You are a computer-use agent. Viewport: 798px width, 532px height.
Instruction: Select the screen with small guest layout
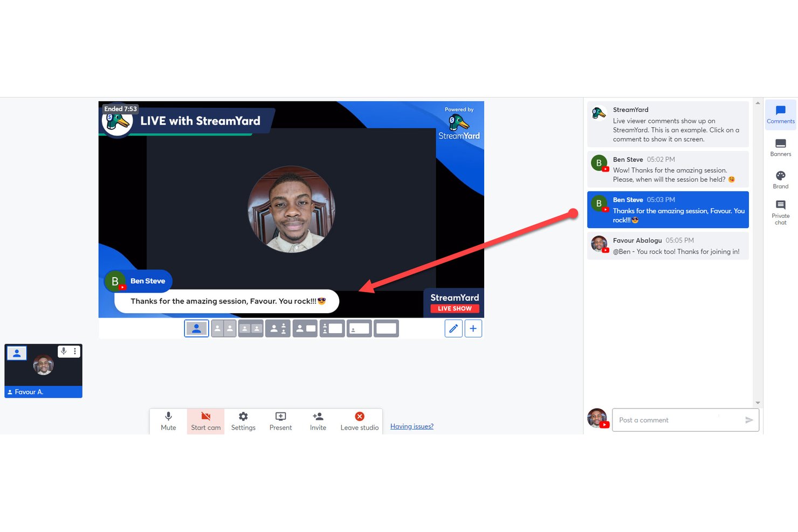click(x=359, y=328)
